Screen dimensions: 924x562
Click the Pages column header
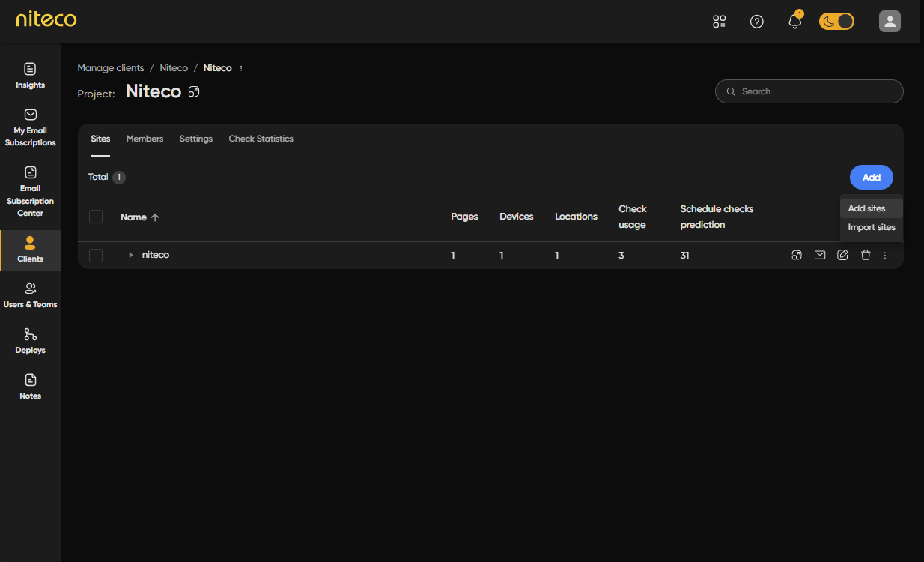point(464,217)
